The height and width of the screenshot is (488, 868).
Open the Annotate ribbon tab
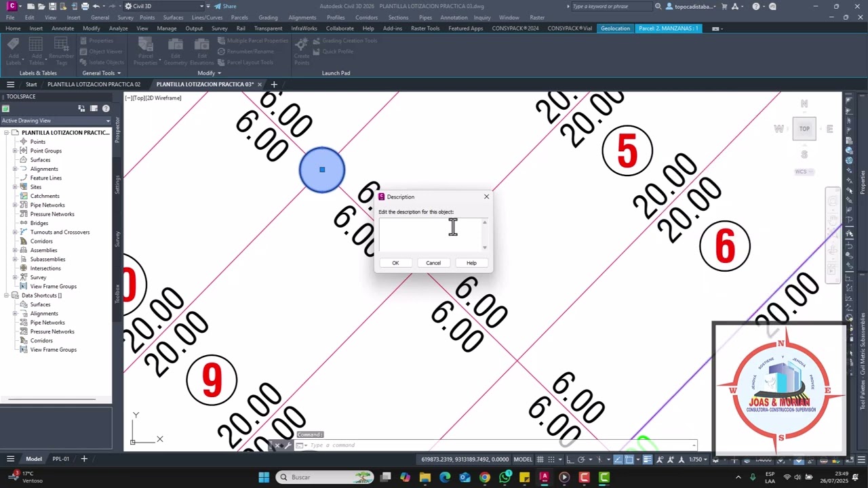62,28
